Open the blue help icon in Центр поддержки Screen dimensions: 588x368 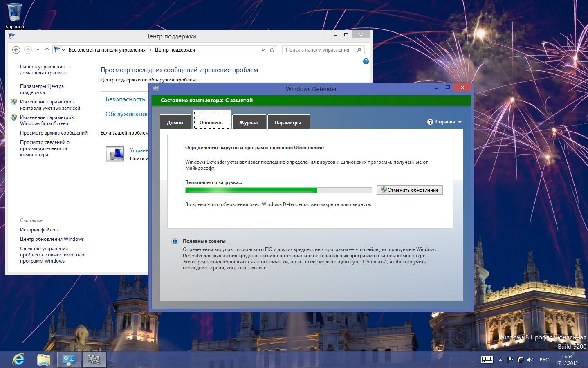click(366, 61)
